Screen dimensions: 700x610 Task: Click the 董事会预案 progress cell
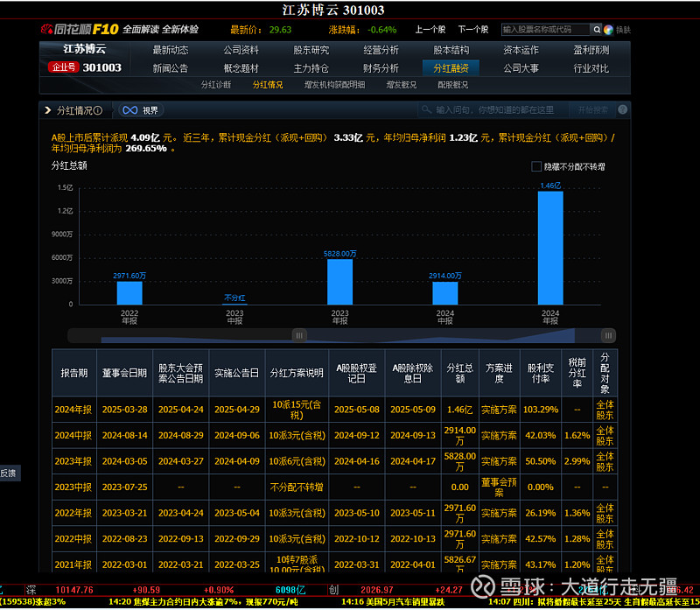pos(499,487)
